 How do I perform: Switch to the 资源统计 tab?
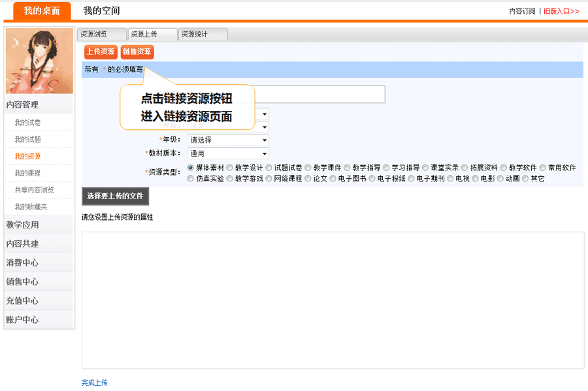pos(203,35)
